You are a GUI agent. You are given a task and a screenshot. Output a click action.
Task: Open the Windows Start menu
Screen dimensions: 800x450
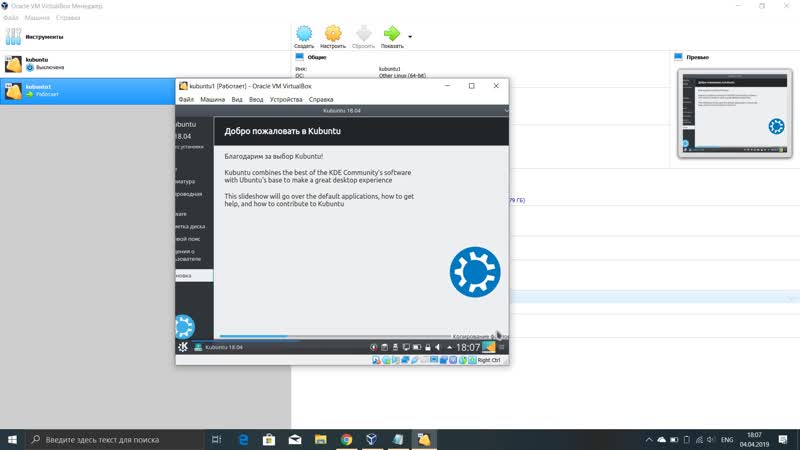coord(12,439)
